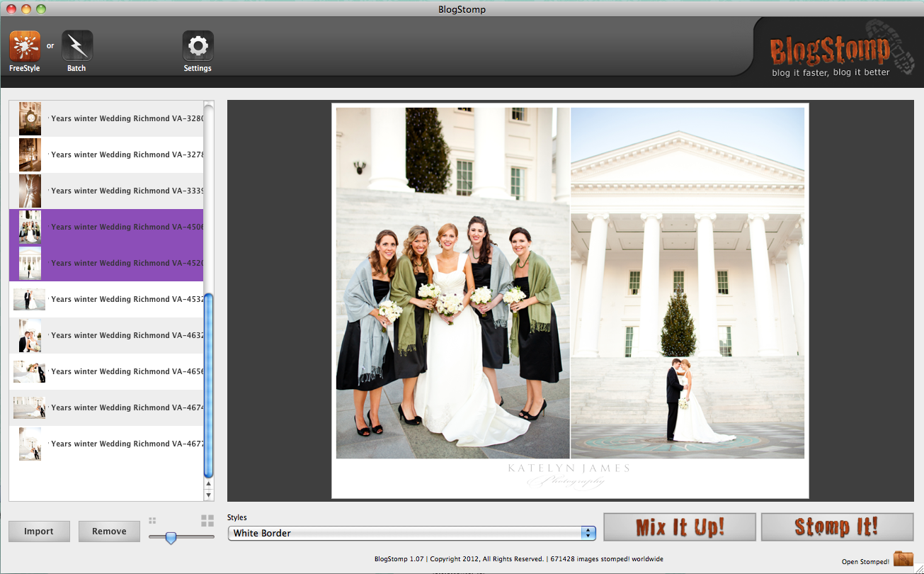This screenshot has width=924, height=574.
Task: Select the Richmond VA-4532 image row
Action: [106, 299]
